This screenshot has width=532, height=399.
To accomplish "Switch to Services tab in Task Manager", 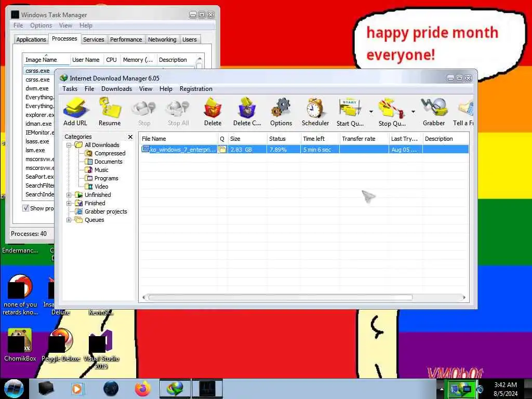I will (x=94, y=39).
